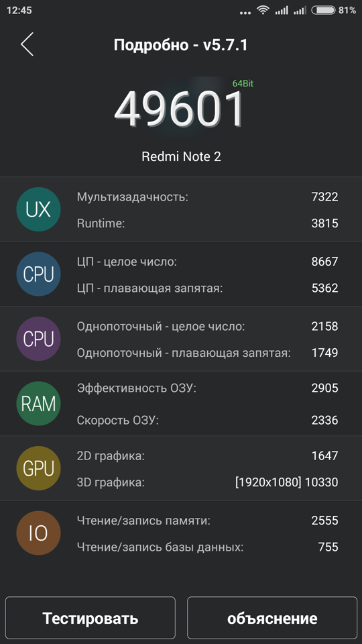Select the teal UX circle icon

(39, 209)
